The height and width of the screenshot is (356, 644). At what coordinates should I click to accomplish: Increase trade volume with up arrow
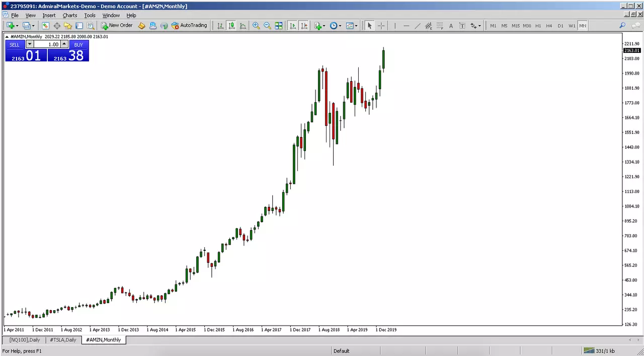click(64, 44)
